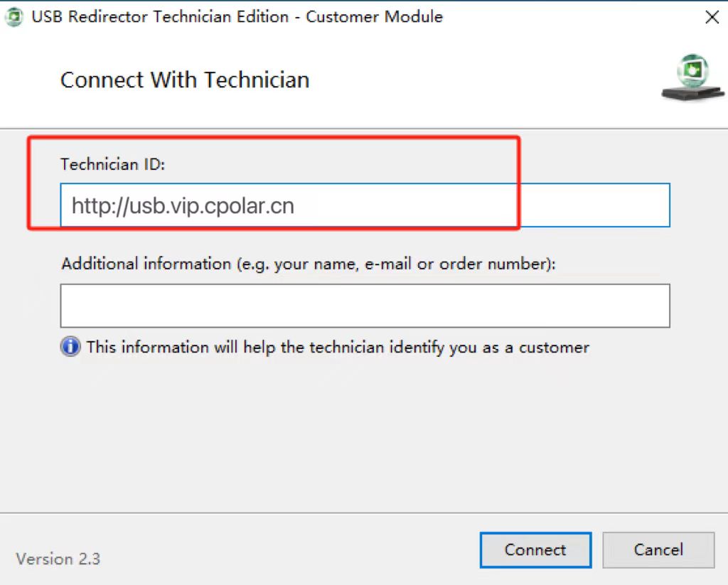Focus the Technician ID input field
This screenshot has height=585, width=728.
[x=365, y=206]
